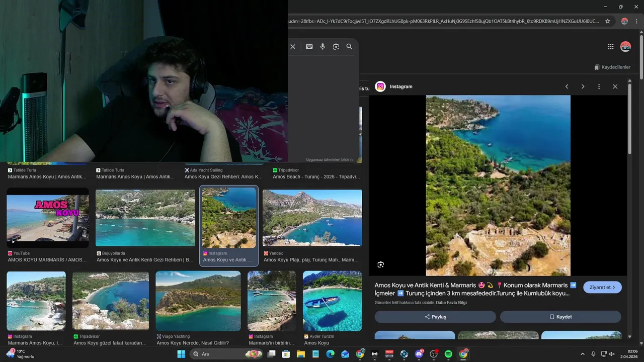Open the AMOS KOYU YouTube video thumbnail
Viewport: 644px width, 362px height.
click(x=48, y=218)
